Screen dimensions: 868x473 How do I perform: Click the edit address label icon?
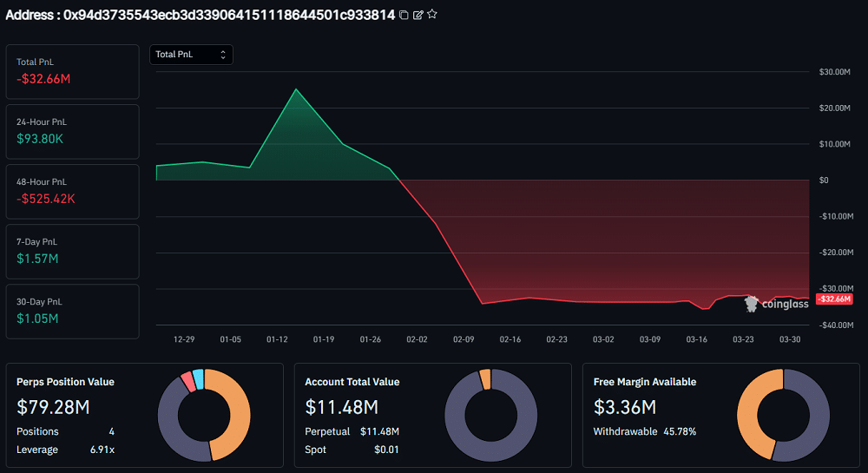418,15
